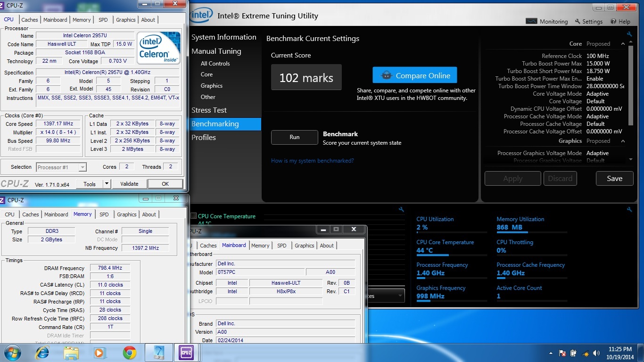Screen dimensions: 644x362
Task: Save the tuning settings
Action: 615,179
